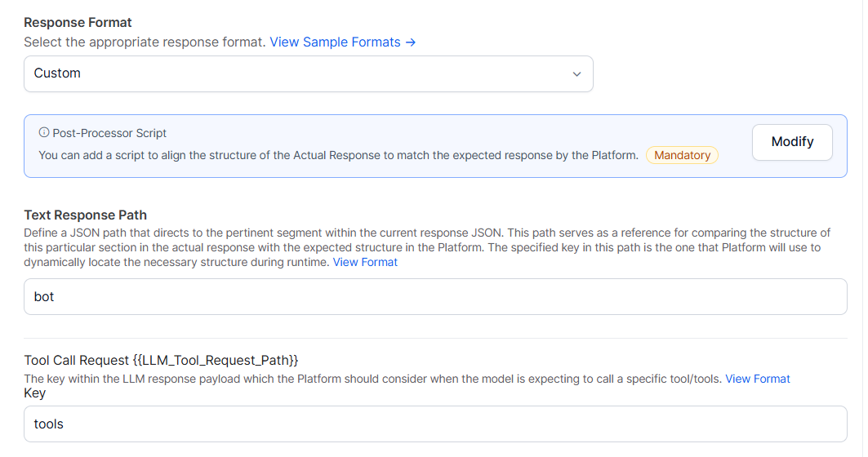Click the 'Select the appropriate response format' text
This screenshot has height=457, width=868.
tap(145, 42)
